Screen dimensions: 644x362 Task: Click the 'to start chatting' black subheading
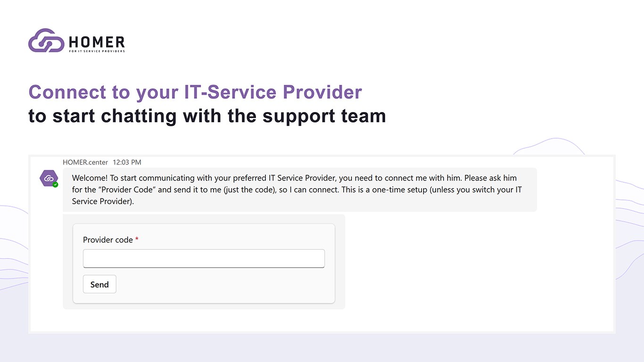click(x=207, y=116)
